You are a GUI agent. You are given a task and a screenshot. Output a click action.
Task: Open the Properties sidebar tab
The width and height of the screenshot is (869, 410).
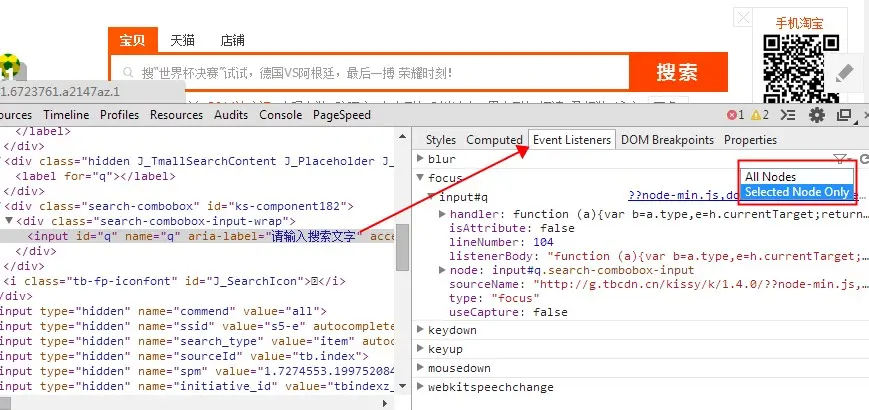(750, 140)
